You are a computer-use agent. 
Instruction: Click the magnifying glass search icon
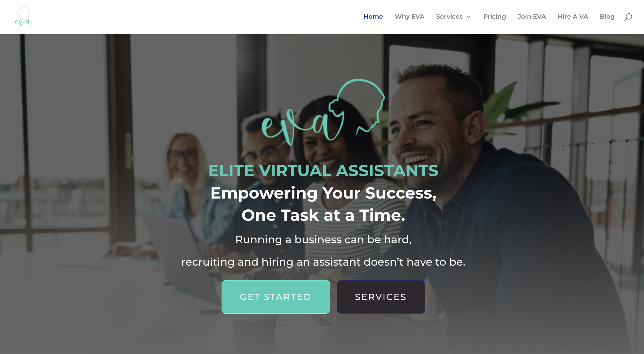628,17
